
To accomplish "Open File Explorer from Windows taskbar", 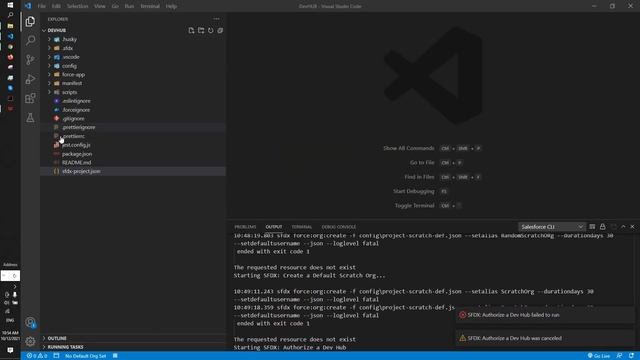I will 10,26.
